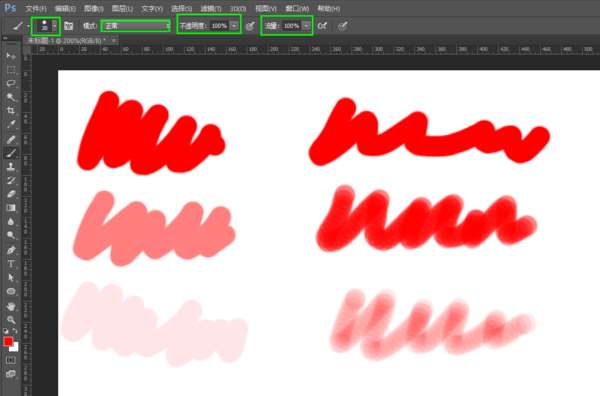Select the Eraser tool
This screenshot has height=396, width=600.
coord(11,194)
